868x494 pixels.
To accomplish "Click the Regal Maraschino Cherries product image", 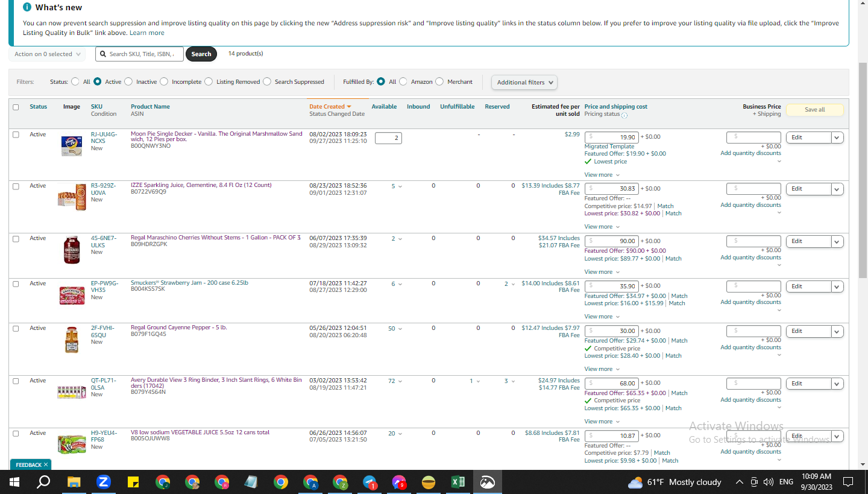I will [x=72, y=250].
